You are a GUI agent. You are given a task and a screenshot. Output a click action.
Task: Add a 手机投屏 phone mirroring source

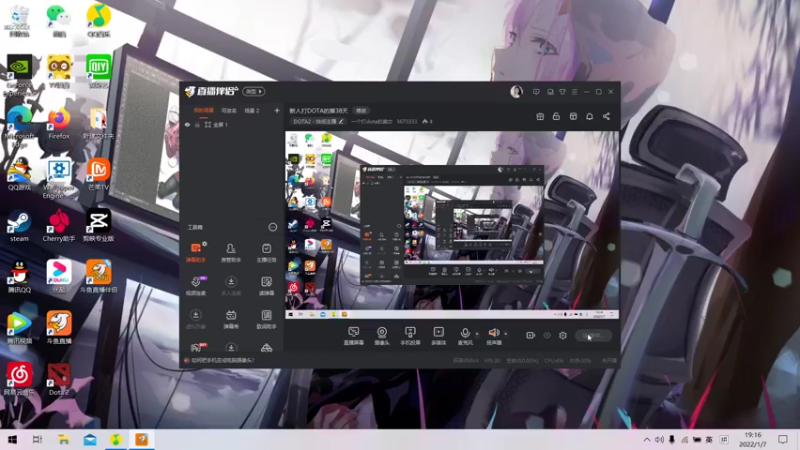pos(410,336)
